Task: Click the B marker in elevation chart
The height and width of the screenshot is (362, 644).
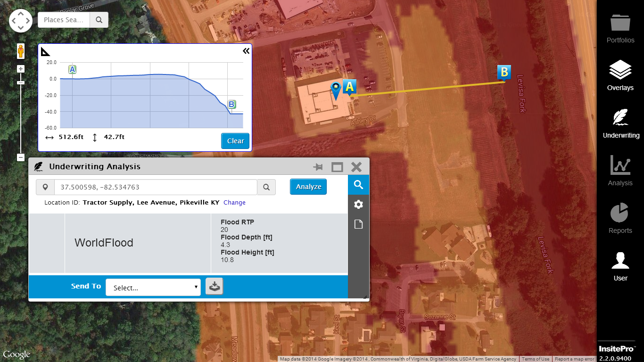Action: [x=231, y=105]
